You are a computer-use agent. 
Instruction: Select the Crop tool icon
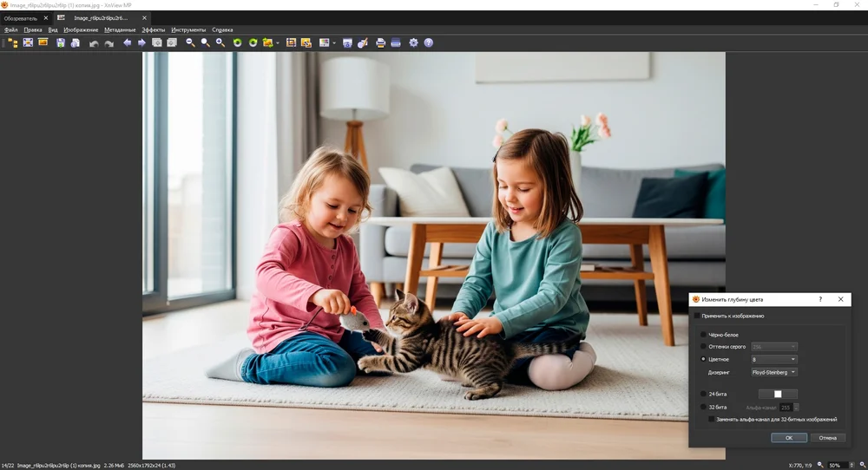(x=291, y=42)
